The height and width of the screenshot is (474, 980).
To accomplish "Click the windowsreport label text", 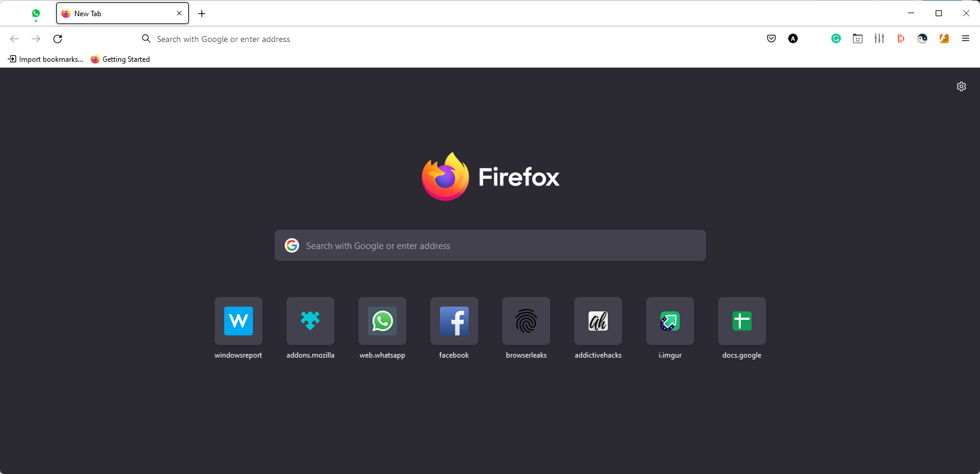I will (239, 355).
